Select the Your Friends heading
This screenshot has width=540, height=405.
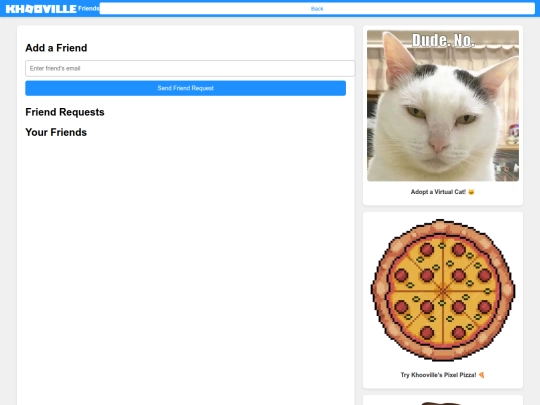[56, 132]
